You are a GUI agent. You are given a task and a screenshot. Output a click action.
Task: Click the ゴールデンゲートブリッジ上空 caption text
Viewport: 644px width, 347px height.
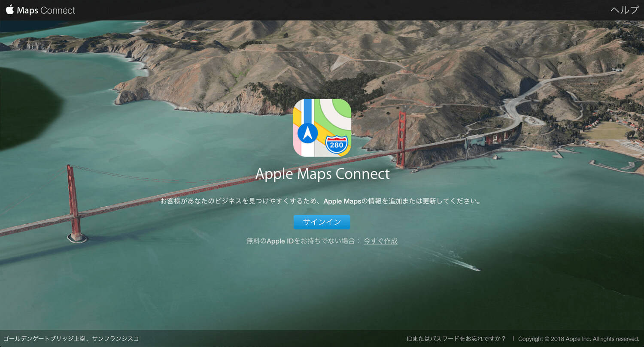pyautogui.click(x=71, y=339)
